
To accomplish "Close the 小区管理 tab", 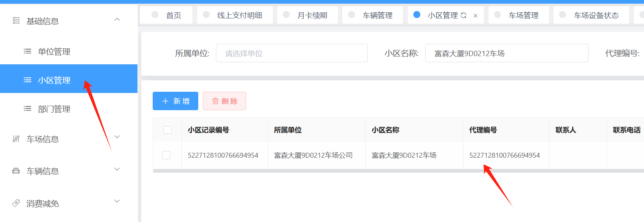I will 475,16.
